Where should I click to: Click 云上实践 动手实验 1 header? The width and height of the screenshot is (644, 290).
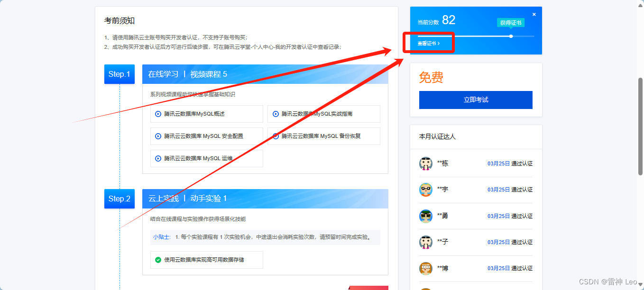pos(265,199)
